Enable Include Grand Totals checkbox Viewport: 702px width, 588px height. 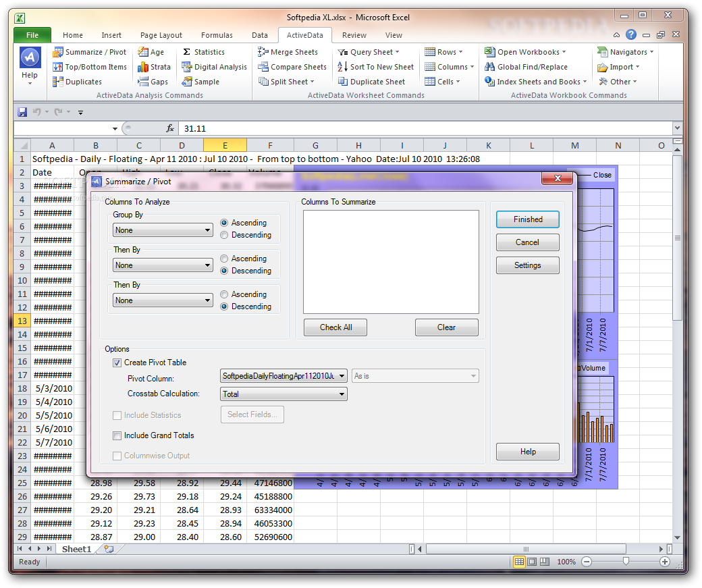[117, 435]
